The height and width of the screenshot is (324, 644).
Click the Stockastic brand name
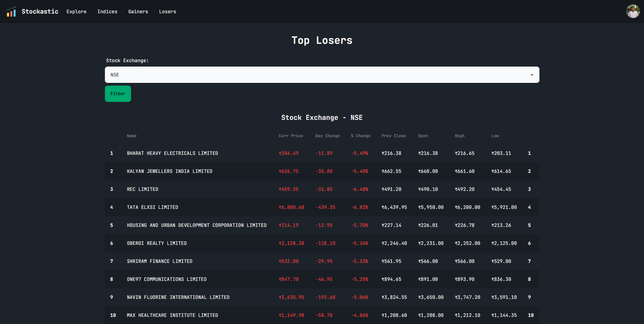(40, 12)
